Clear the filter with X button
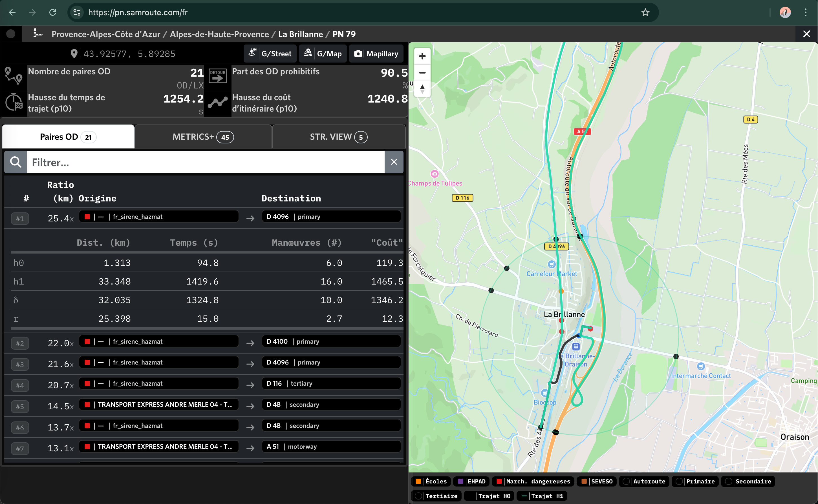 point(394,162)
